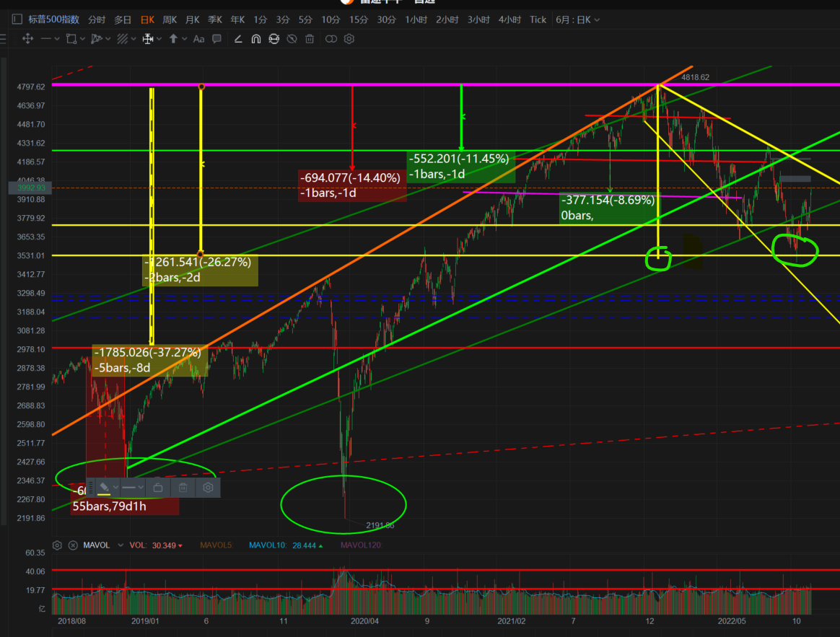Open the yellow line color picker

(104, 488)
